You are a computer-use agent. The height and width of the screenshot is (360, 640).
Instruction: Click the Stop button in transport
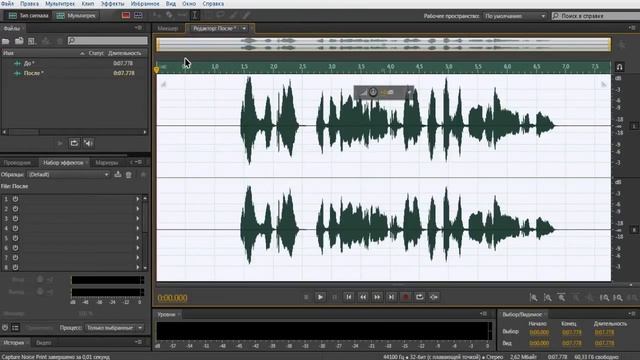coord(306,297)
